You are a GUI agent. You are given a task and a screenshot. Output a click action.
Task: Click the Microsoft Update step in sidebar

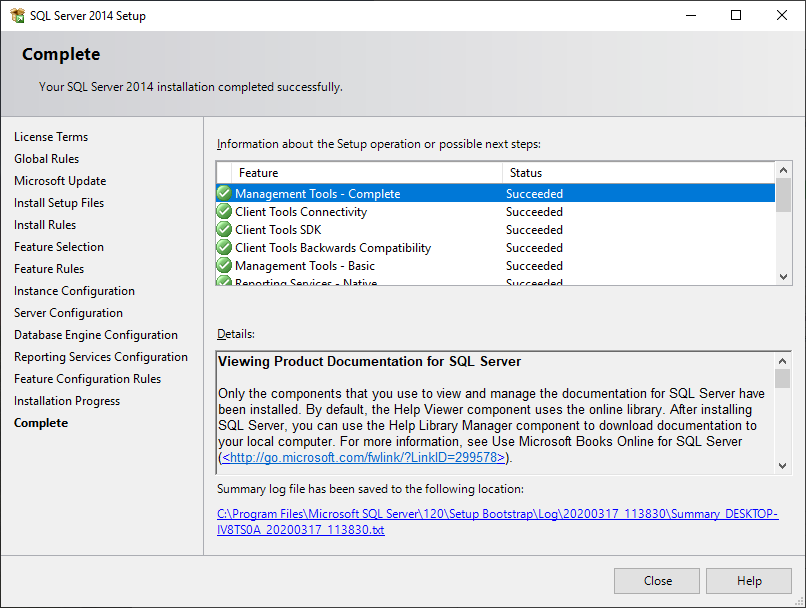click(60, 181)
